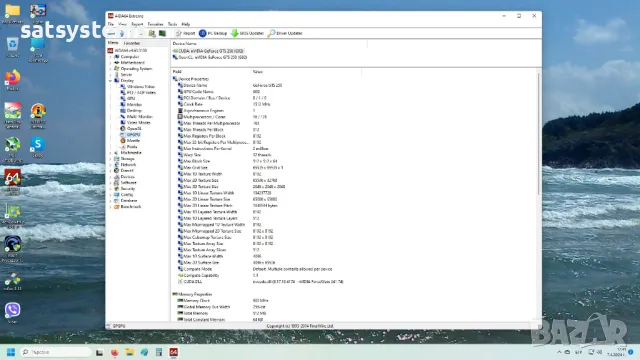Select the Monitor tree item
The width and height of the screenshot is (640, 360).
(x=134, y=104)
